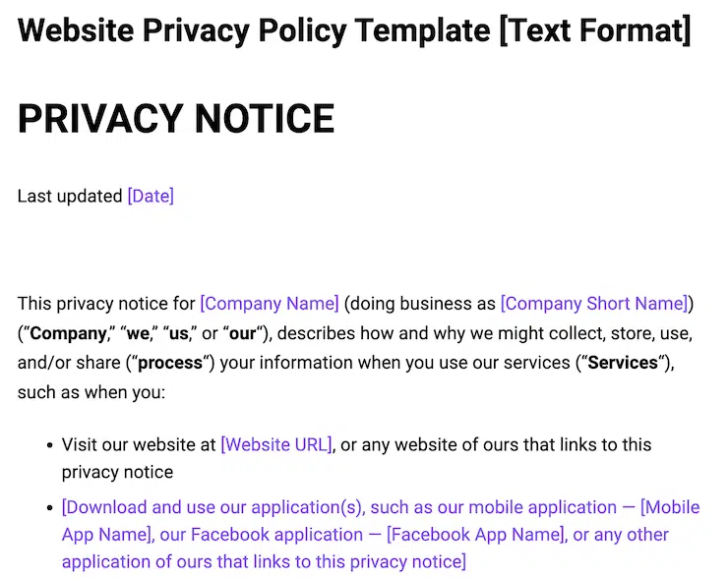
Task: Click the "Last updated" text
Action: [x=70, y=196]
